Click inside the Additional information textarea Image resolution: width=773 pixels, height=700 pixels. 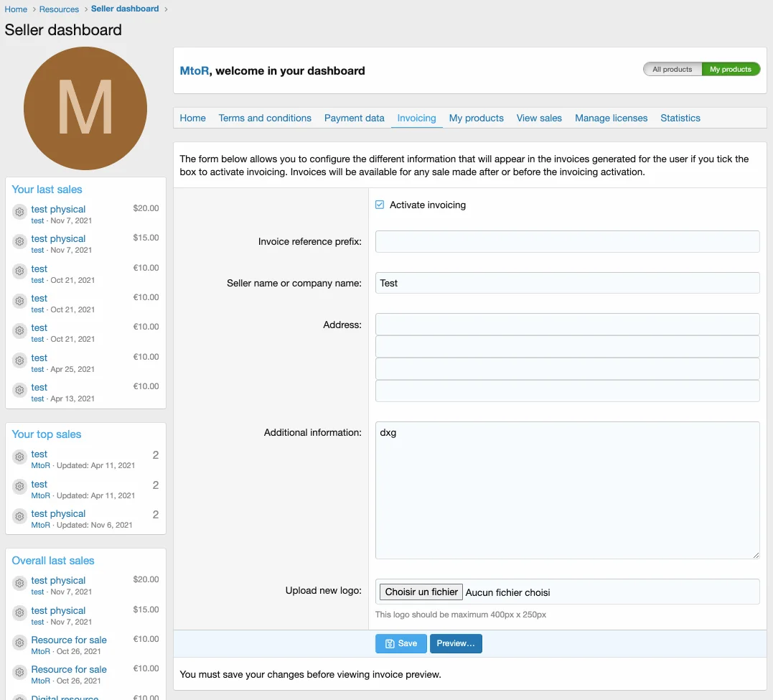coord(567,490)
